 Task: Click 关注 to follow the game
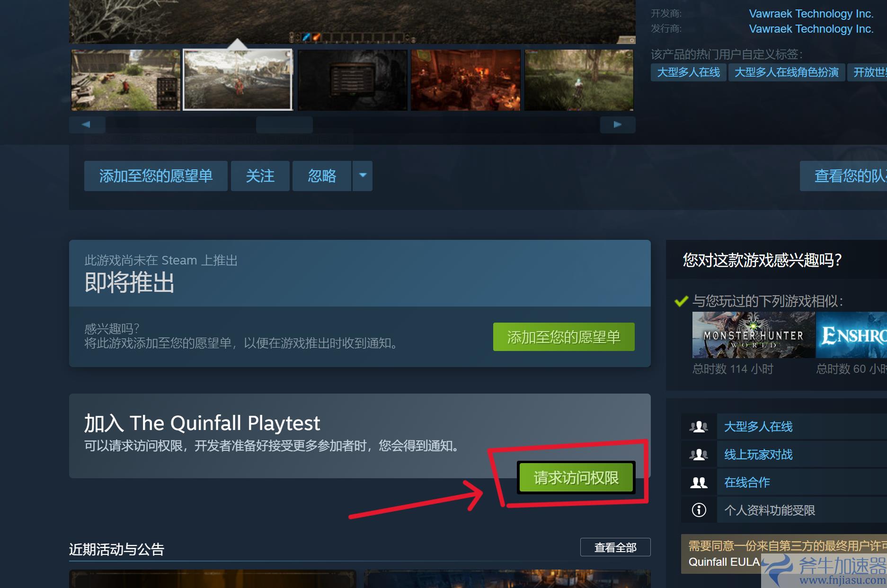260,176
